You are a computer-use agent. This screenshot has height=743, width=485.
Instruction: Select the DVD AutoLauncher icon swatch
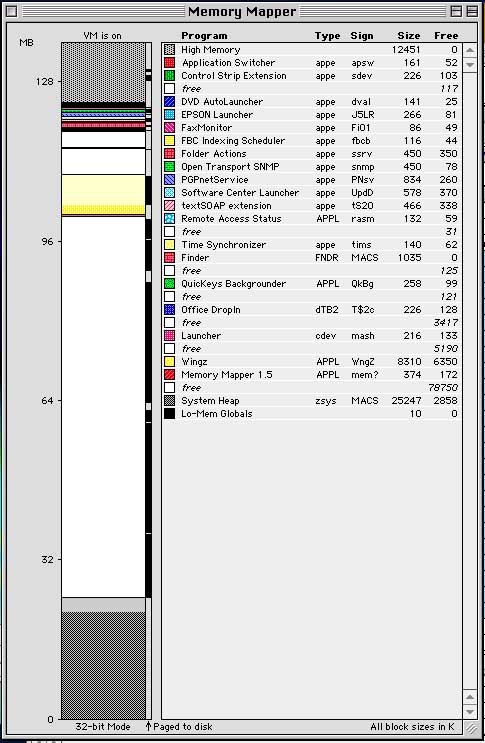point(169,101)
